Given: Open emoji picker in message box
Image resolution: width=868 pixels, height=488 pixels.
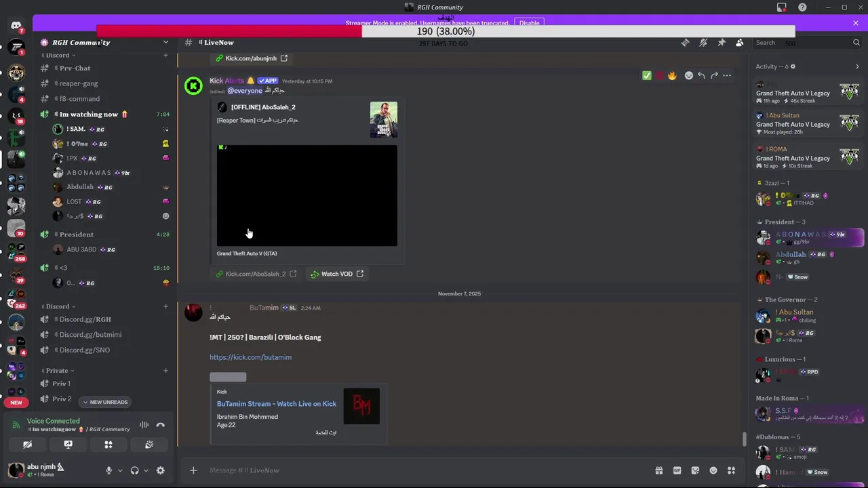Looking at the screenshot, I should pos(713,470).
